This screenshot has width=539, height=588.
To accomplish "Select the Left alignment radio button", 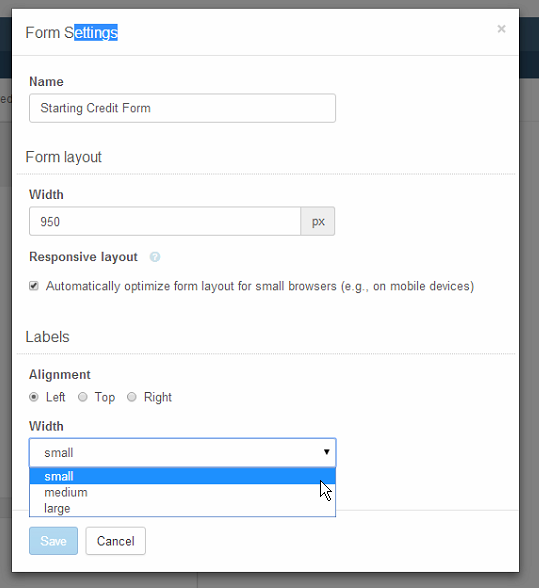I will coord(34,397).
